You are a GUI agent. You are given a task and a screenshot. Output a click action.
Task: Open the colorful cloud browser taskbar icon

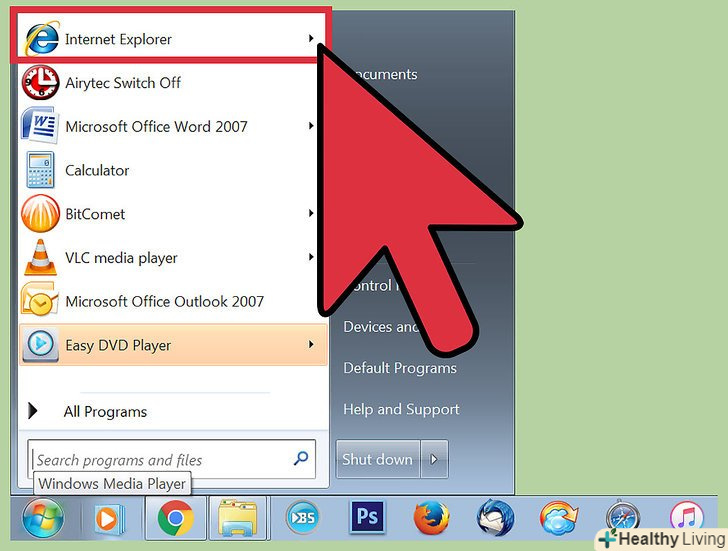559,518
